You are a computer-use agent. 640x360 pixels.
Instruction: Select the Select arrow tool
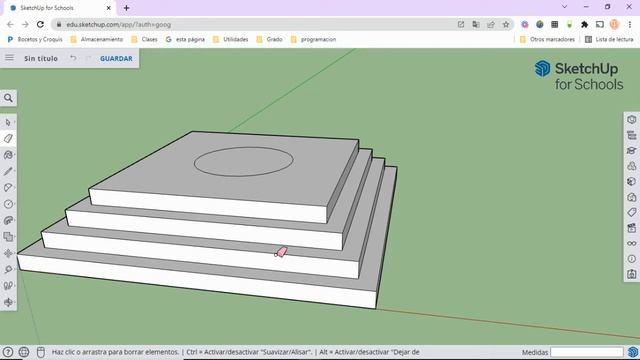(8, 122)
